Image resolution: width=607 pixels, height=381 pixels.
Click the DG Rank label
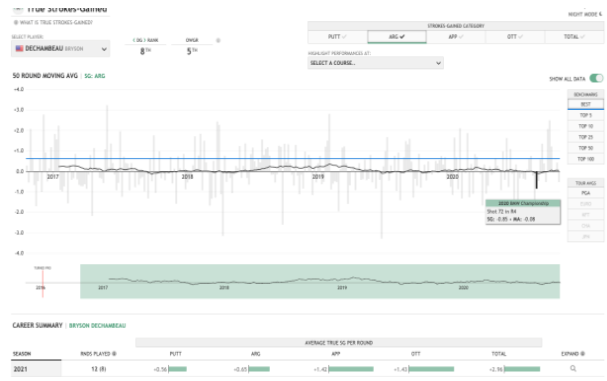[x=146, y=40]
